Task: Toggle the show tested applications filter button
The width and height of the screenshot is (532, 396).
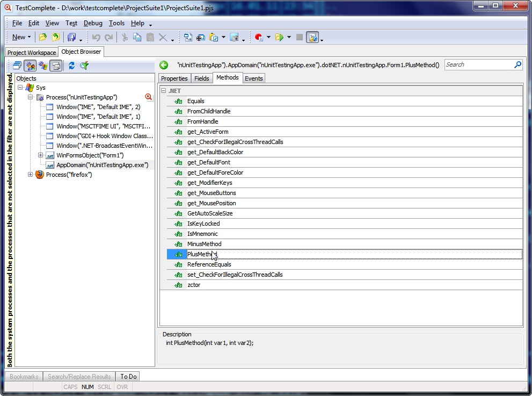Action: coord(30,66)
